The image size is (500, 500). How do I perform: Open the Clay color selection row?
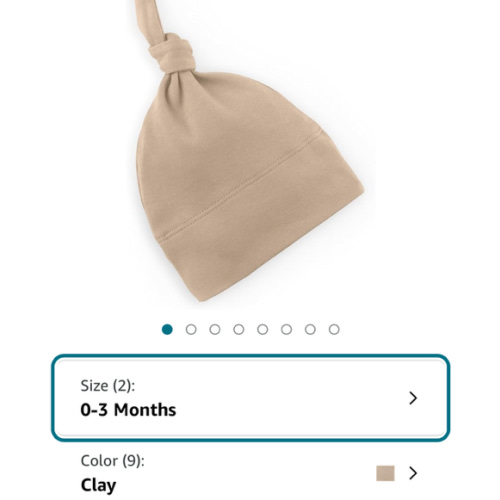pyautogui.click(x=250, y=473)
